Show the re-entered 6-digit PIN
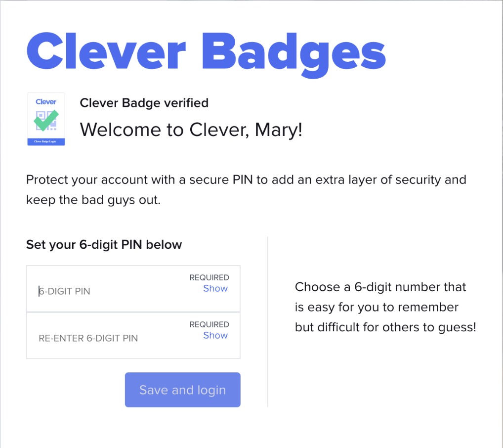Image resolution: width=503 pixels, height=448 pixels. pos(215,335)
